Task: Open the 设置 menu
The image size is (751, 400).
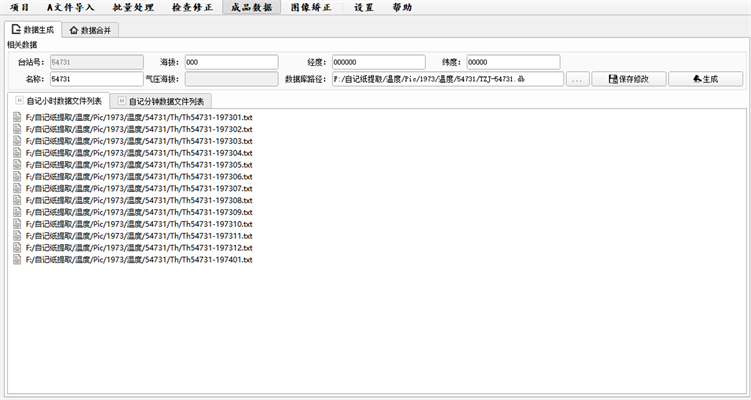Action: (x=364, y=7)
